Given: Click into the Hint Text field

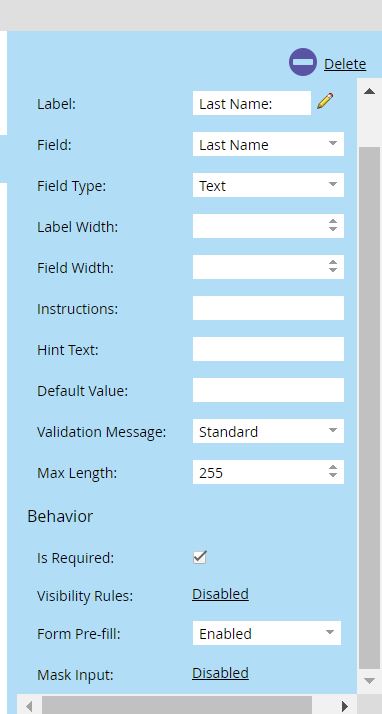Looking at the screenshot, I should point(268,349).
